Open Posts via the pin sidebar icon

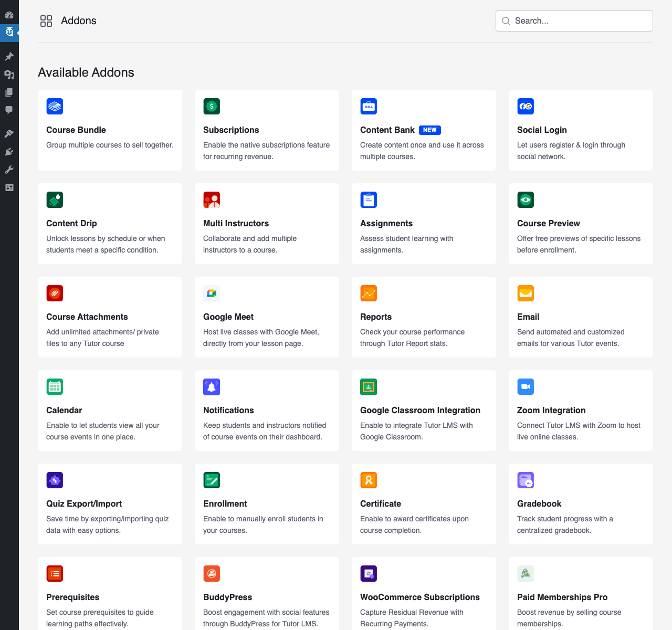coord(9,57)
